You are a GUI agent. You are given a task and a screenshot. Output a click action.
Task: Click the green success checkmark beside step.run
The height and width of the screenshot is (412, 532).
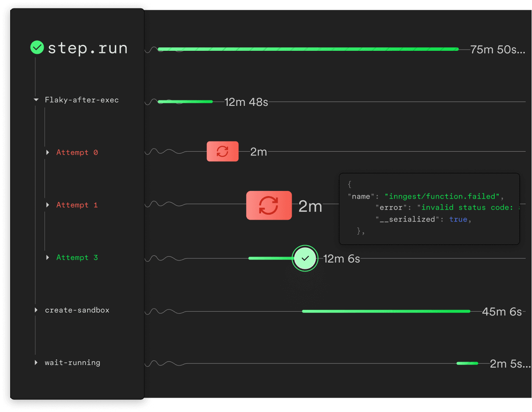click(x=37, y=47)
